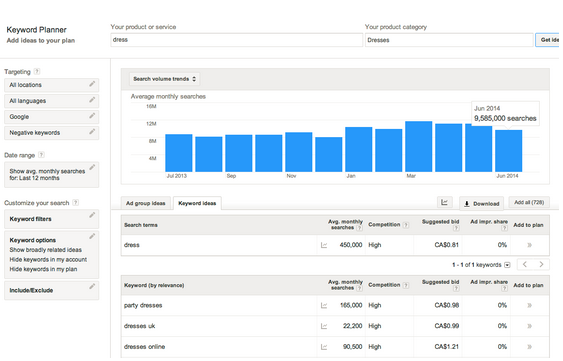Add dresses uk to plan arrow

tap(529, 327)
